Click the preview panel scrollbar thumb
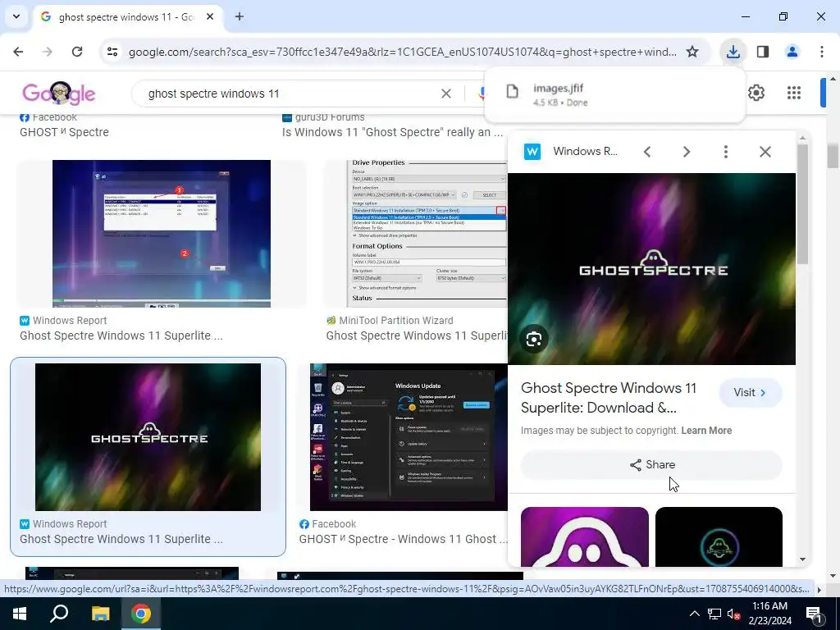840x630 pixels. coord(802,204)
